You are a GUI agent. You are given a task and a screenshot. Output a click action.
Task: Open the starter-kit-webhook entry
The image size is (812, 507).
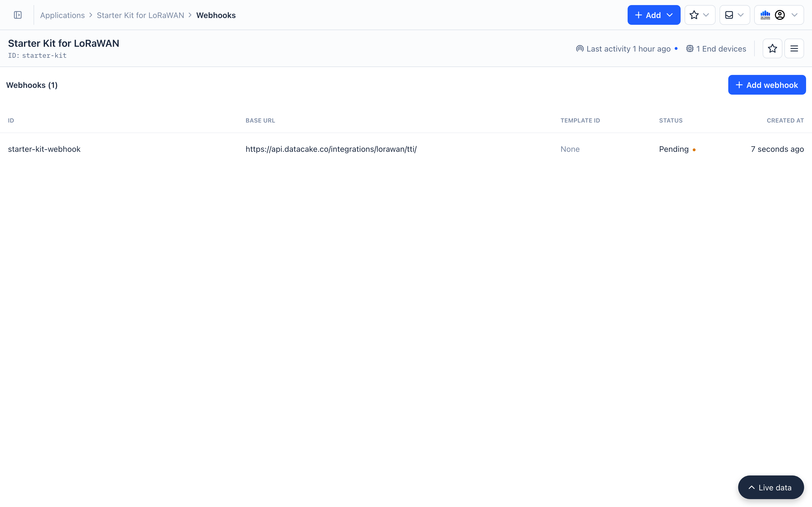[x=44, y=149]
